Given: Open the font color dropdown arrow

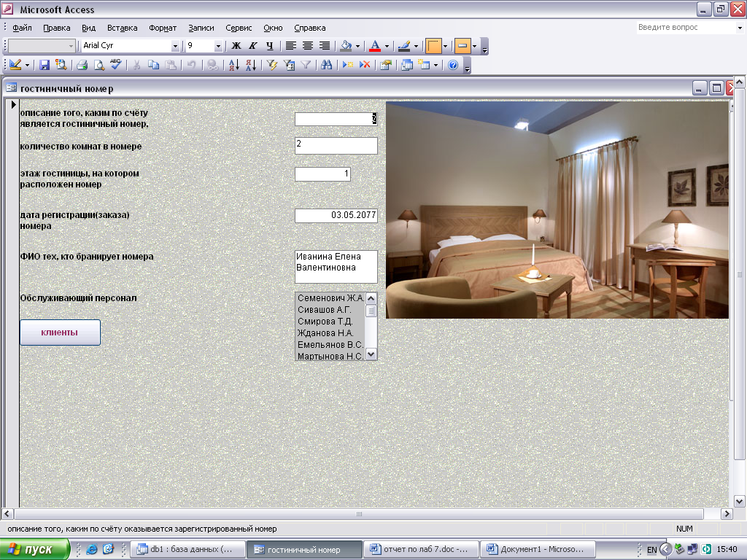Looking at the screenshot, I should coord(387,46).
